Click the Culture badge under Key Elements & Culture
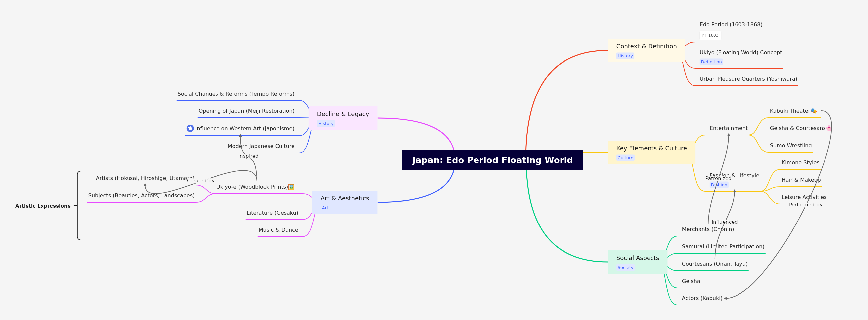 (x=625, y=158)
